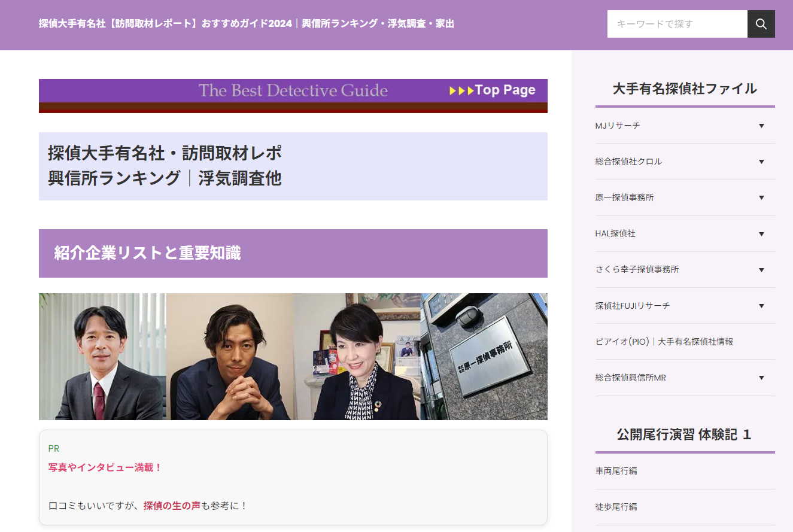Click the 探偵大手有名社・訪問取材レポ main heading
This screenshot has height=532, width=793.
165,153
